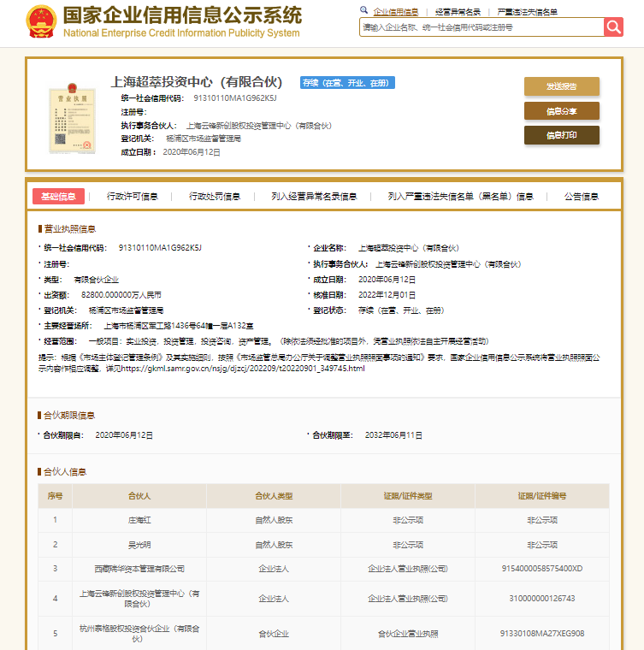Open the 行政处罚信息 tab
644x650 pixels.
coord(215,197)
